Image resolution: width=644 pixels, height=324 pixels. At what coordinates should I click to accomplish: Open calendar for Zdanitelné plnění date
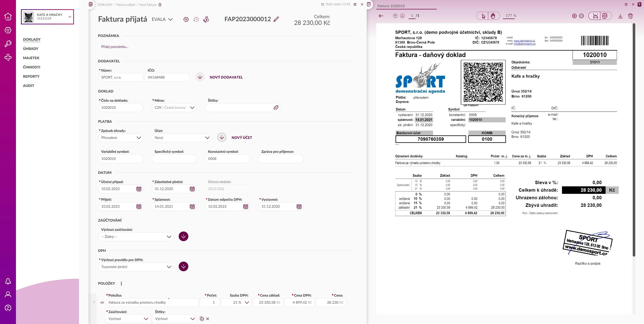[x=192, y=189]
